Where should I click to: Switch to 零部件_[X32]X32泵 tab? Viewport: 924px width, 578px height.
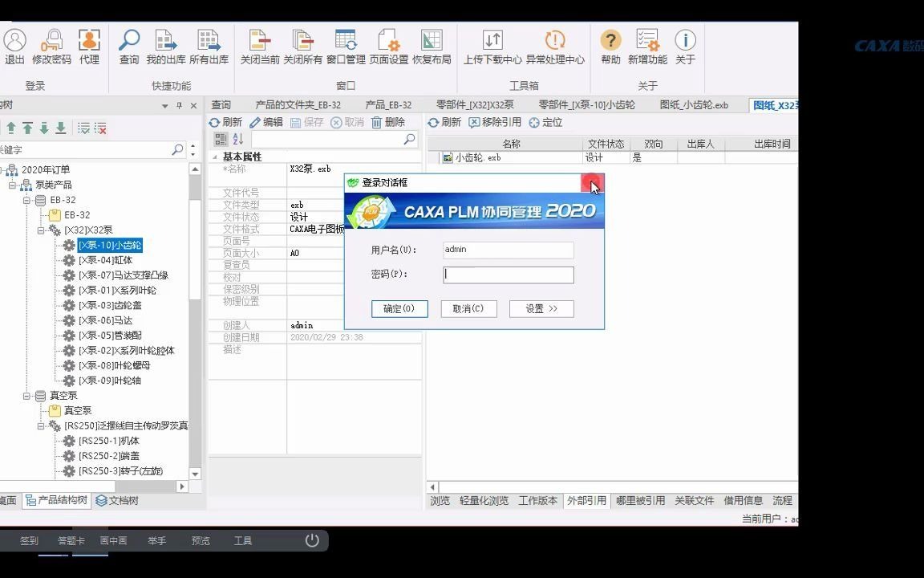475,105
